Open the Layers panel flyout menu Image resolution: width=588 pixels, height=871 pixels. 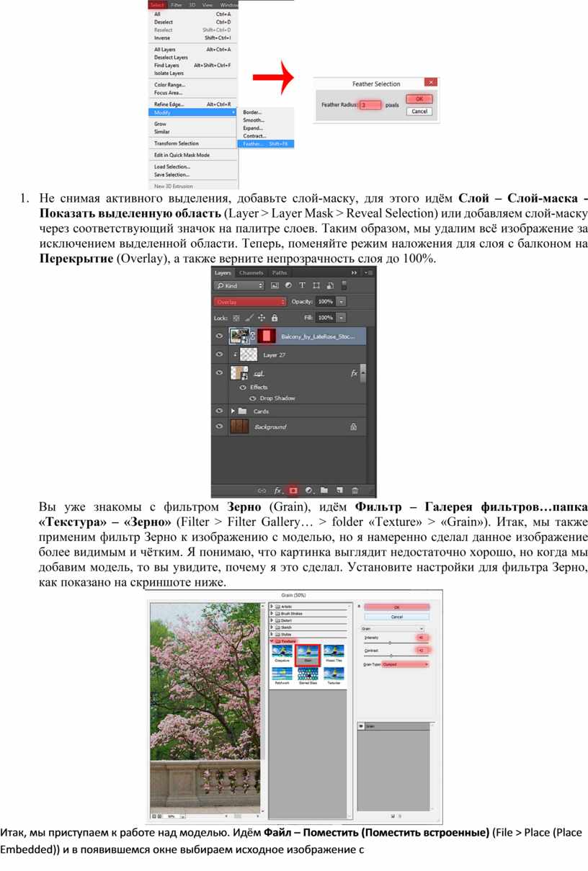tap(368, 273)
